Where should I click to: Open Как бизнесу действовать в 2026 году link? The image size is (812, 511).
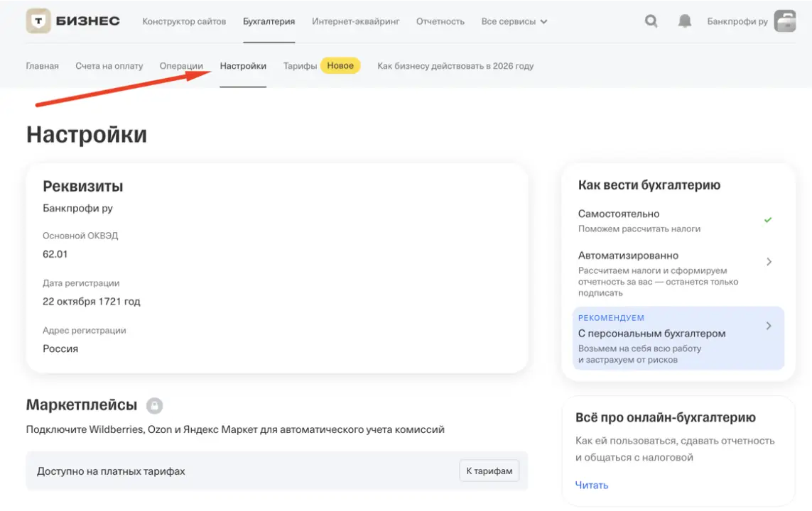(455, 66)
